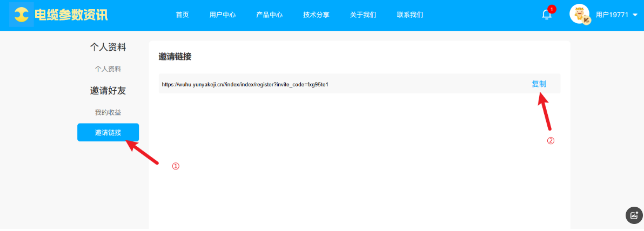Click the user avatar picture
The image size is (644, 231).
click(x=580, y=15)
